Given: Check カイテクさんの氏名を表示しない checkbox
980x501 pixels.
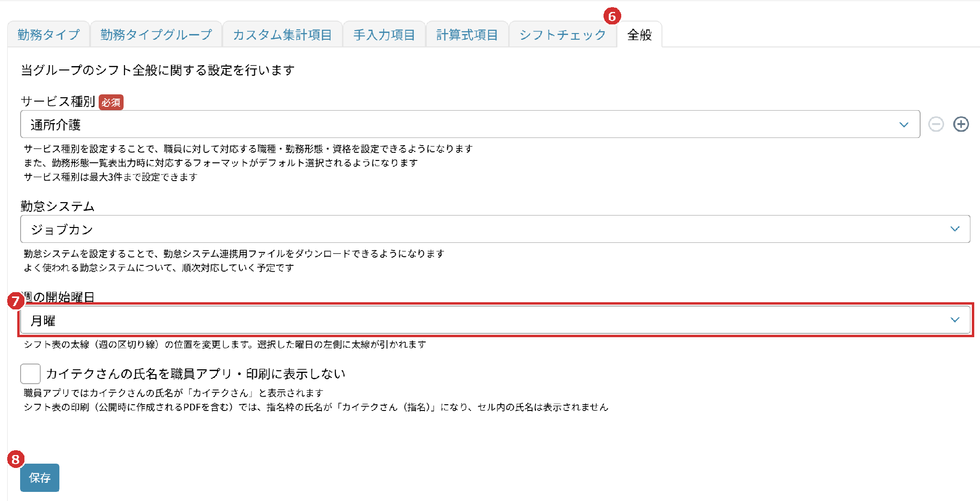Looking at the screenshot, I should point(30,374).
